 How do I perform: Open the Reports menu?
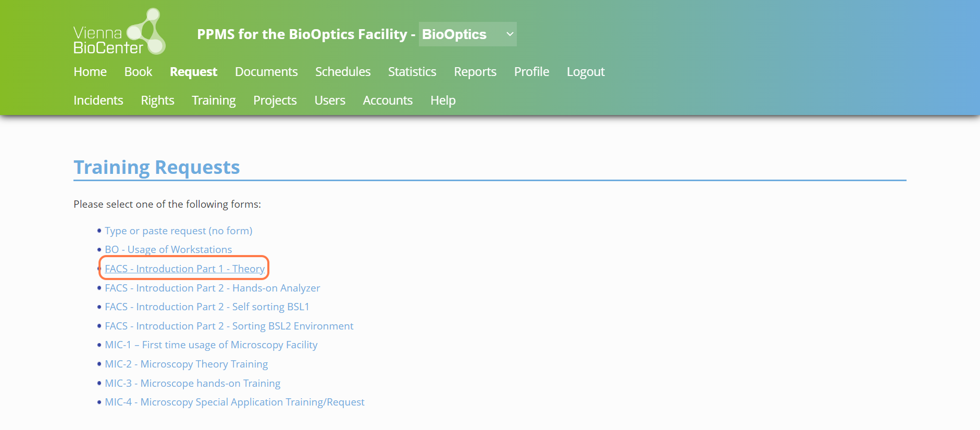tap(475, 72)
